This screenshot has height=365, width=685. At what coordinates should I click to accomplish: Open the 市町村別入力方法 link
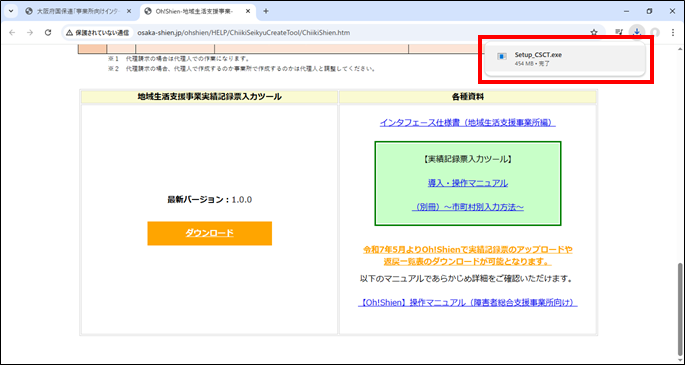coord(467,207)
